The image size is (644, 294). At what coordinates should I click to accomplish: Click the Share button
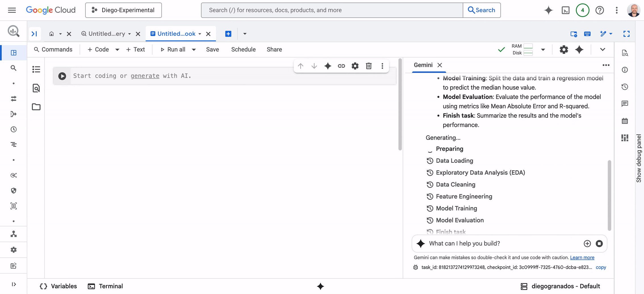click(274, 50)
